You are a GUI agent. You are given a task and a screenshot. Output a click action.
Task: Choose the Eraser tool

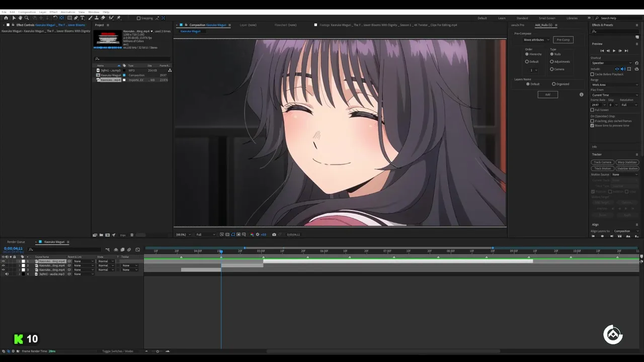click(103, 18)
